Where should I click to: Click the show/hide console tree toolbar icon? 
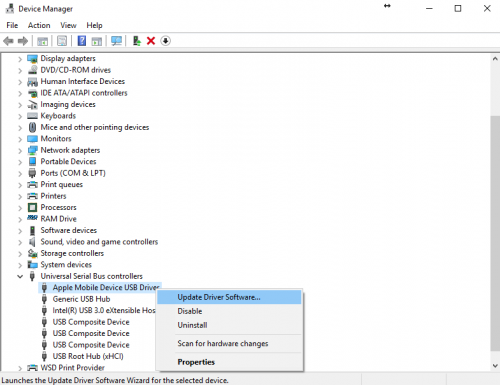42,41
